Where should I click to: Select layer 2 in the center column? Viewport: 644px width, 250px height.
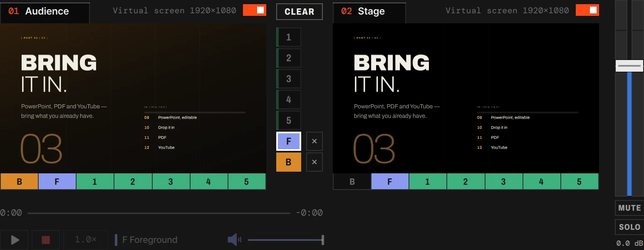coord(289,58)
